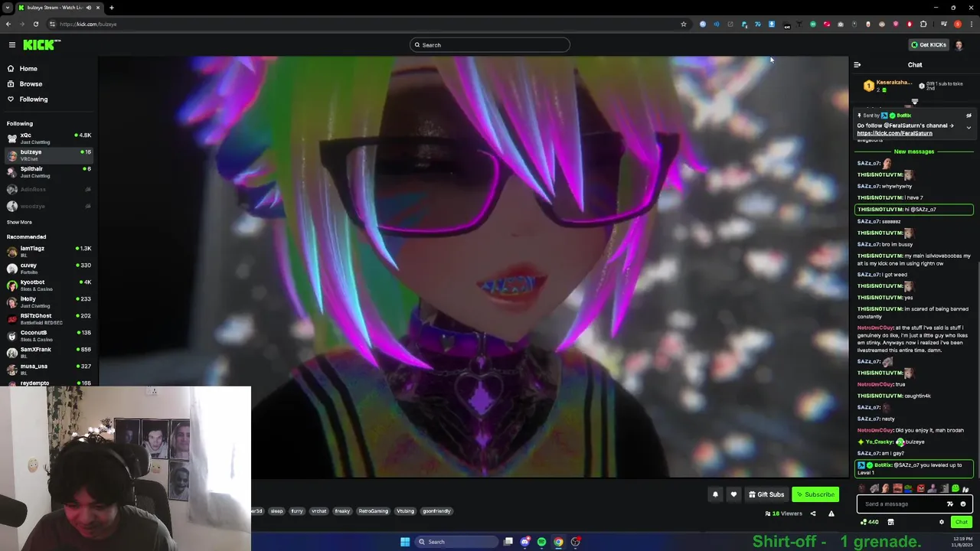Open the chat shop icon

(x=890, y=522)
